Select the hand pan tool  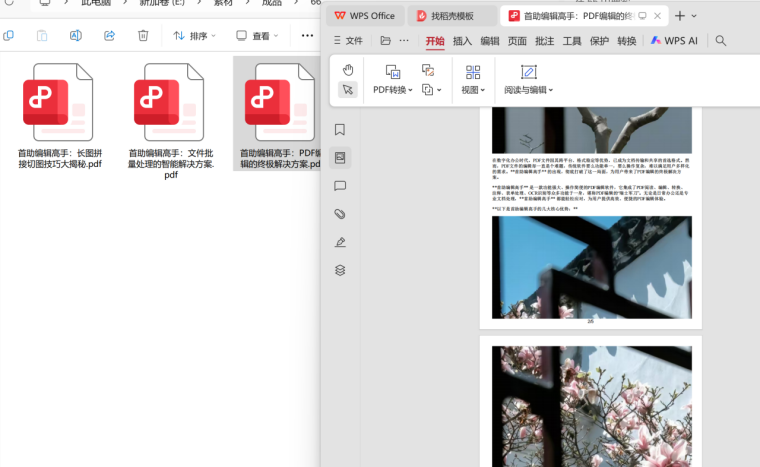tap(348, 70)
